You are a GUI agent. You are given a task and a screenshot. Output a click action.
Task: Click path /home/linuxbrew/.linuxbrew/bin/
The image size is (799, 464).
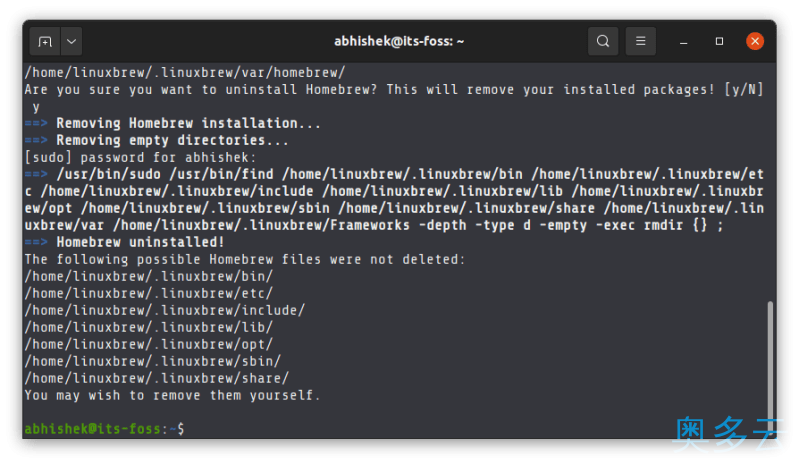pos(149,276)
